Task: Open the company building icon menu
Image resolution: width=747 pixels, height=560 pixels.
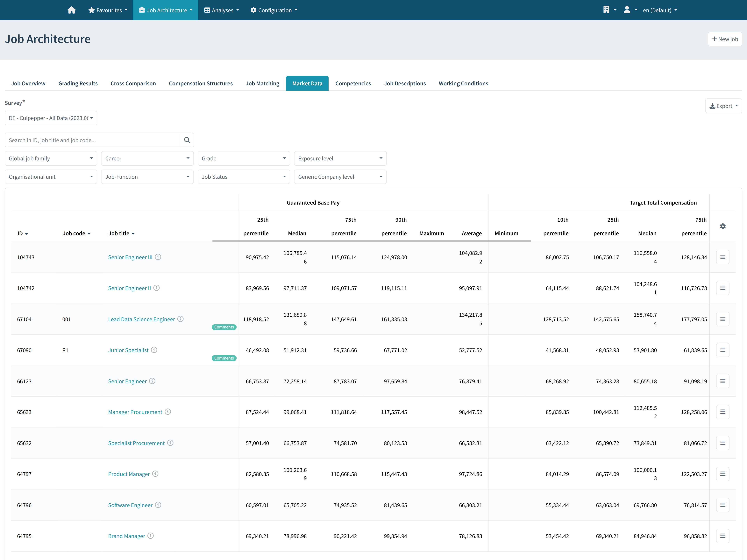Action: [609, 10]
